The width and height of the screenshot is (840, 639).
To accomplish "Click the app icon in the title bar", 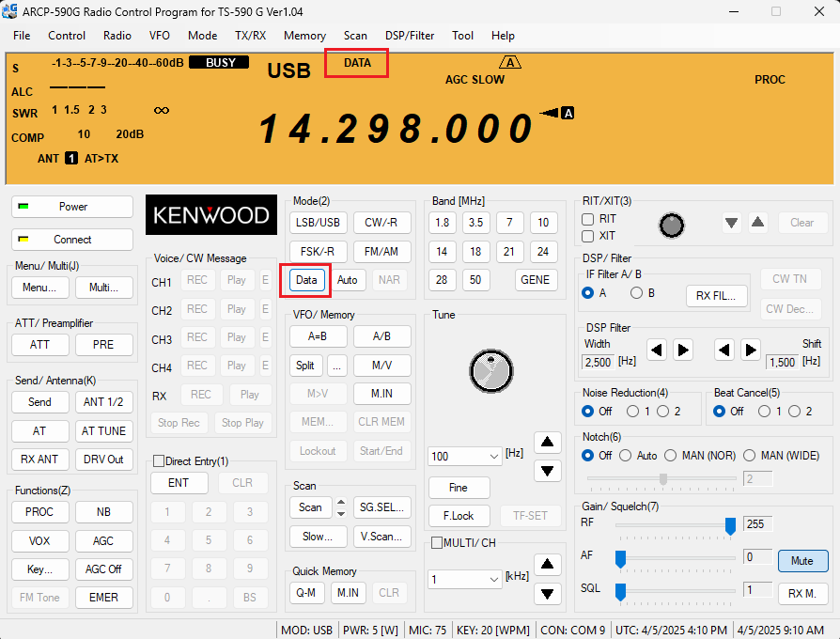I will (x=9, y=11).
